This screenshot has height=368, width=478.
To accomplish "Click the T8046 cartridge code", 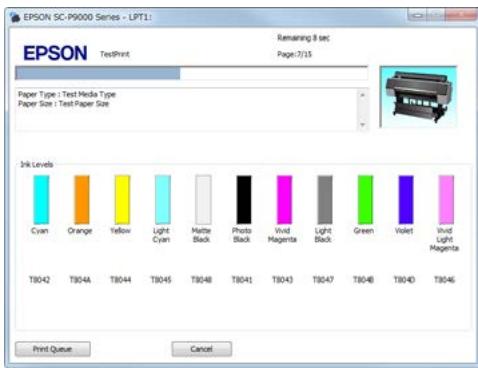I will pyautogui.click(x=445, y=279).
